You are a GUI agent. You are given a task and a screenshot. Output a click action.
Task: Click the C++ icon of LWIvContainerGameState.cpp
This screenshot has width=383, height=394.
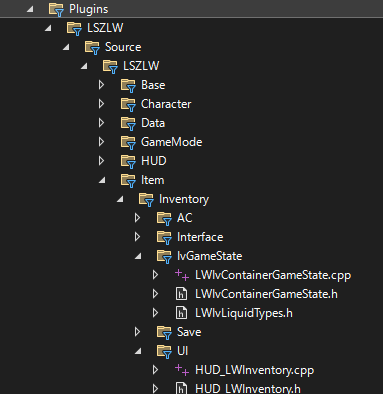coord(182,275)
